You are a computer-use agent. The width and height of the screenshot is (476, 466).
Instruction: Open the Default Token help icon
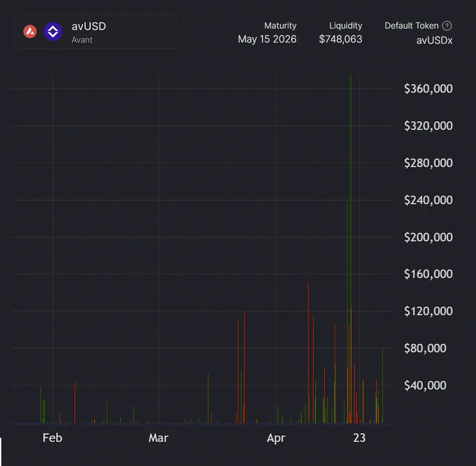coord(447,26)
